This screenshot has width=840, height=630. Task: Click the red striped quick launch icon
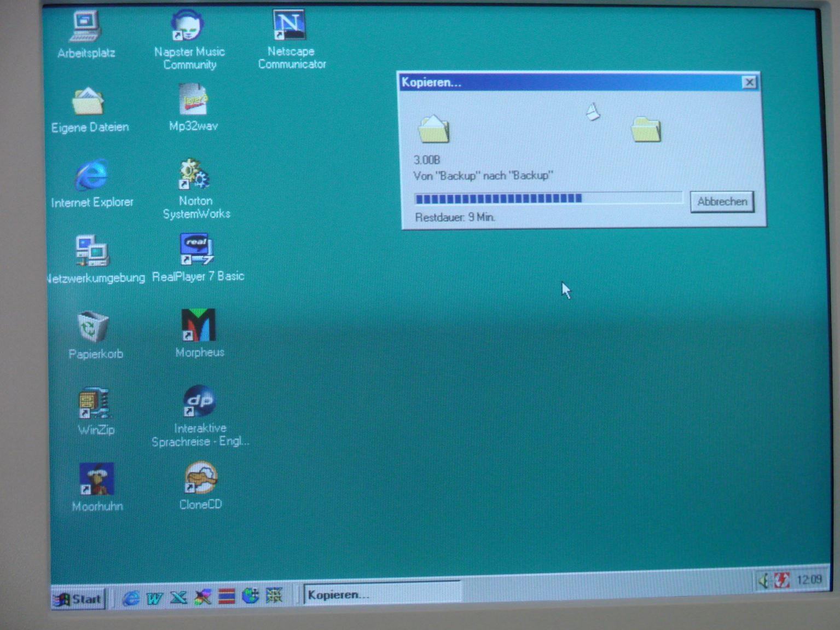pyautogui.click(x=227, y=596)
